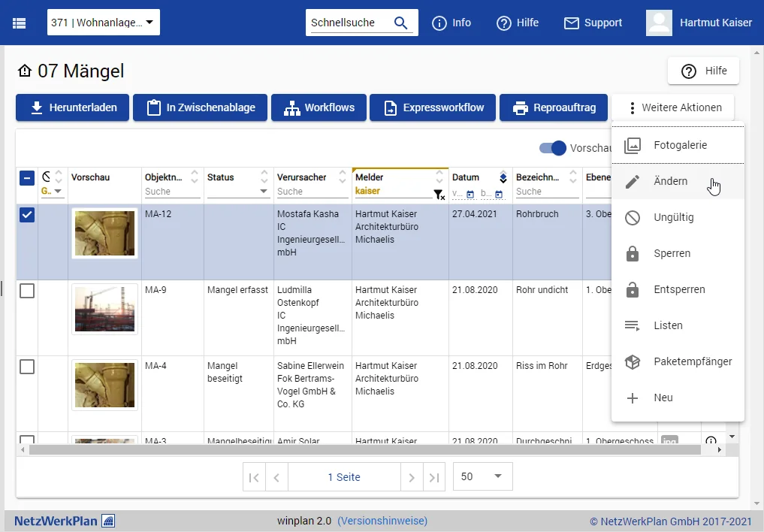This screenshot has width=764, height=532.
Task: Click the horizontal table scrollbar
Action: (x=364, y=449)
